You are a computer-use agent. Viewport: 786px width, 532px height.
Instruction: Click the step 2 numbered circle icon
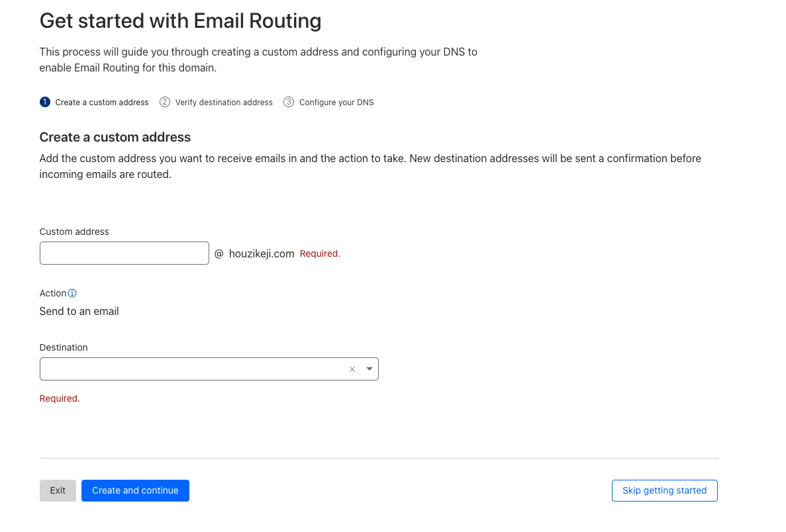coord(165,102)
